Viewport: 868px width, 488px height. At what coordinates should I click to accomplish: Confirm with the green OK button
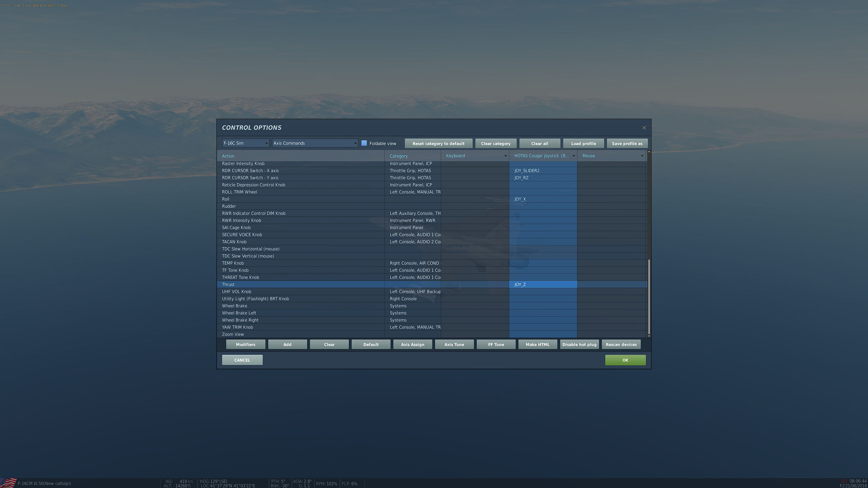tap(625, 360)
